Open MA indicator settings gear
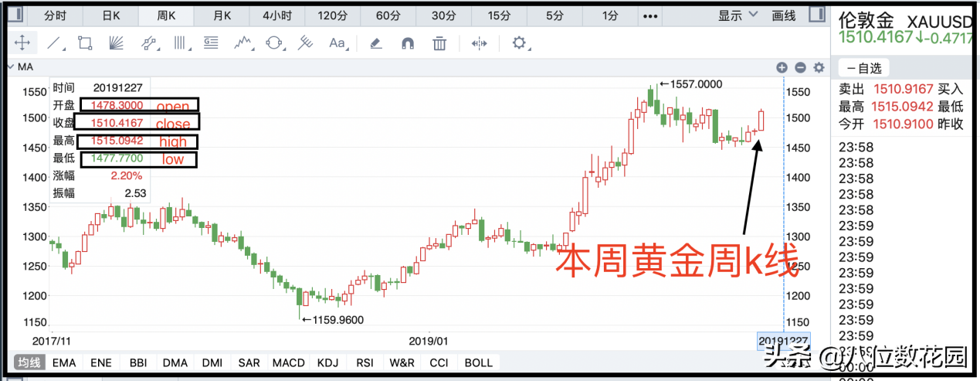The width and height of the screenshot is (980, 381). tap(819, 68)
